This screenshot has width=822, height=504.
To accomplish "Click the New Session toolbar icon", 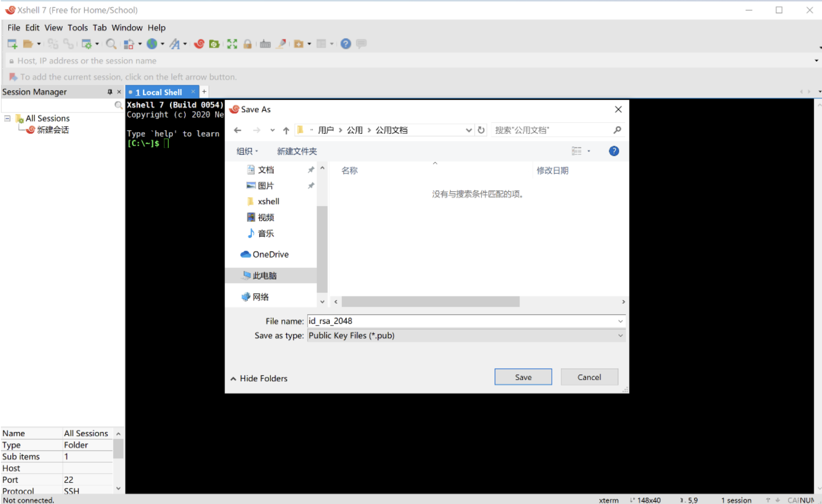I will pos(12,44).
